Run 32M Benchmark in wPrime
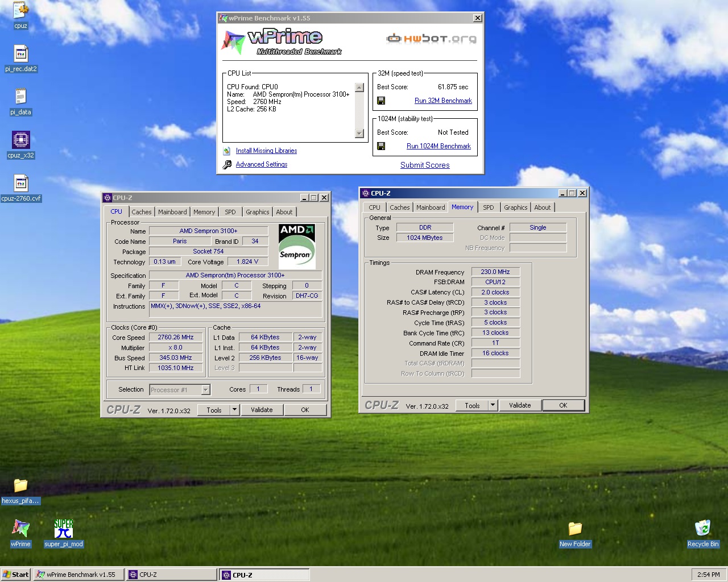The height and width of the screenshot is (582, 728). tap(443, 101)
